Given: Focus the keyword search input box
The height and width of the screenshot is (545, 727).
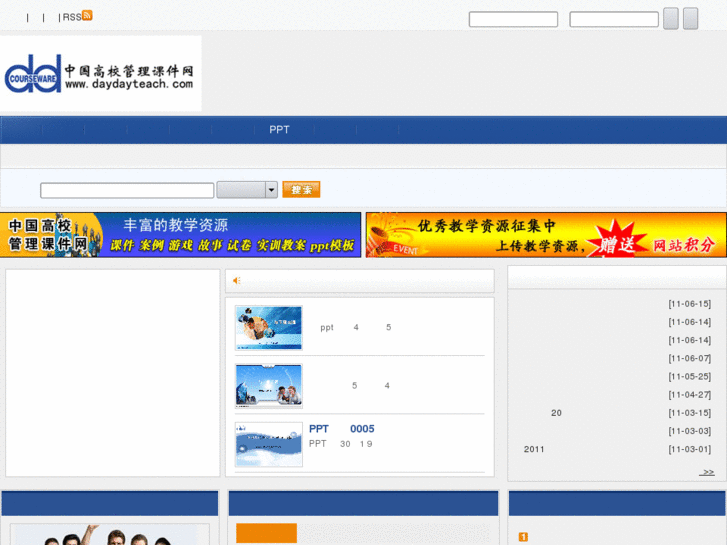Looking at the screenshot, I should 127,190.
